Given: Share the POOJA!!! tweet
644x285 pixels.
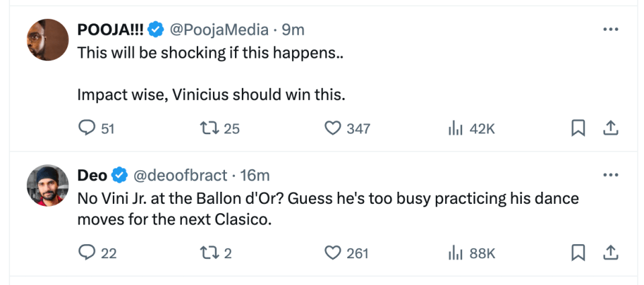Looking at the screenshot, I should tap(610, 129).
